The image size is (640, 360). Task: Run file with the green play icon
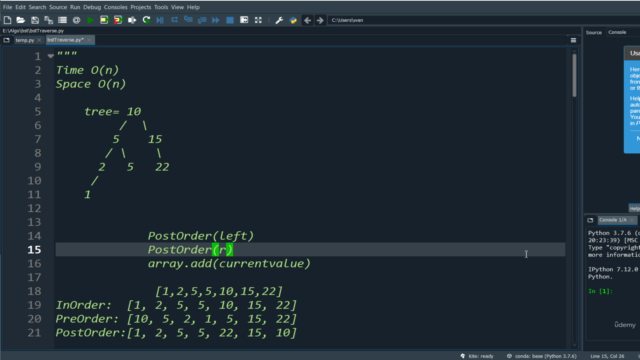[x=90, y=20]
